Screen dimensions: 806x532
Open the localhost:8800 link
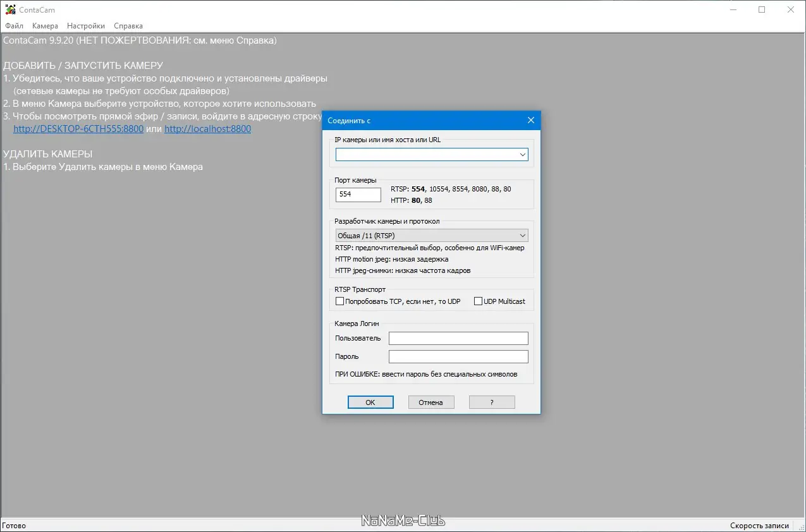(x=207, y=129)
